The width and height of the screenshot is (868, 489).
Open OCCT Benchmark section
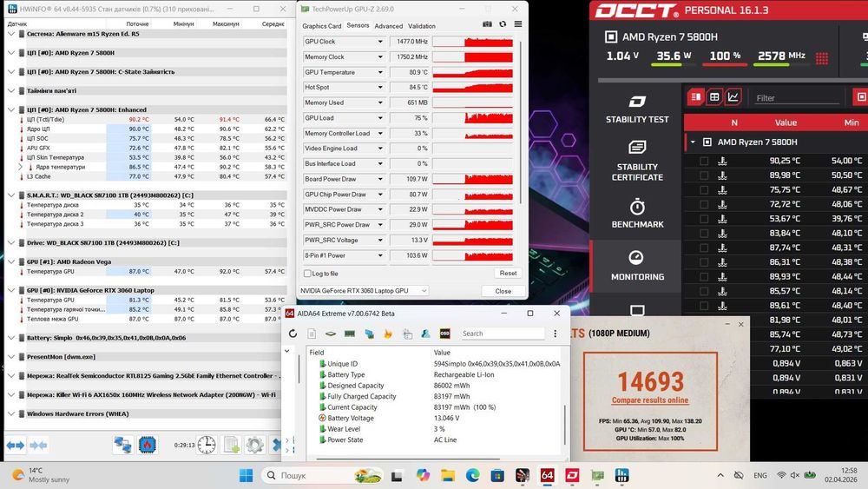point(636,213)
